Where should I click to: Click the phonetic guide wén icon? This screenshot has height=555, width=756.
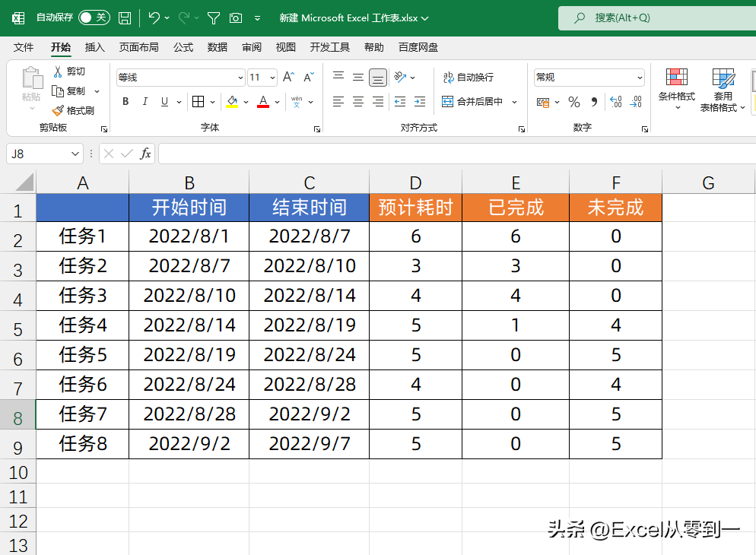click(x=297, y=102)
